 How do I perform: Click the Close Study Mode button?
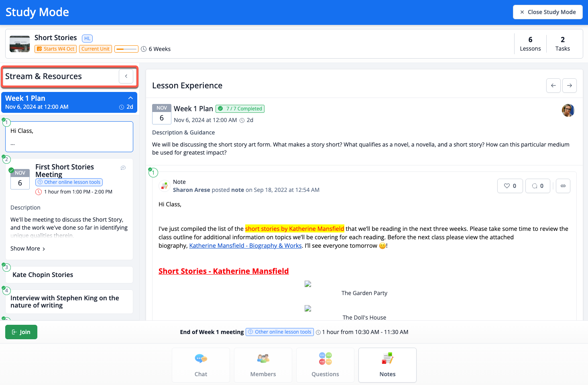pos(547,12)
